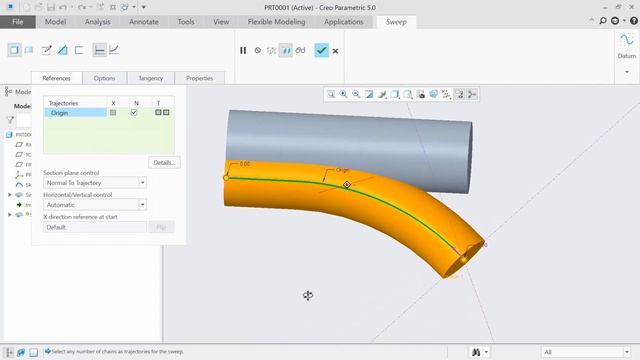Screen dimensions: 640x360
Task: Toggle the model tree display status icon
Action: 9,352
